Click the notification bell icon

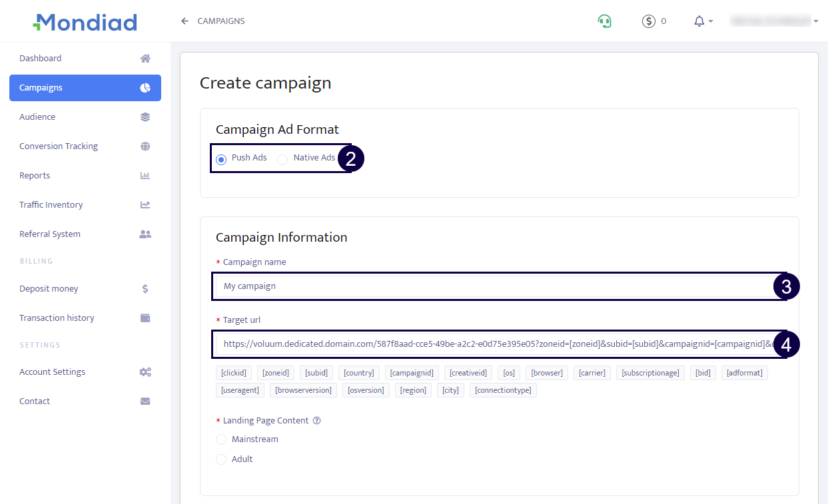click(x=699, y=21)
